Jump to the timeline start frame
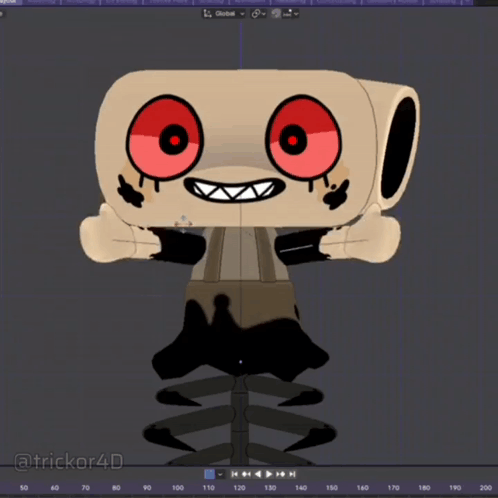 (235, 474)
